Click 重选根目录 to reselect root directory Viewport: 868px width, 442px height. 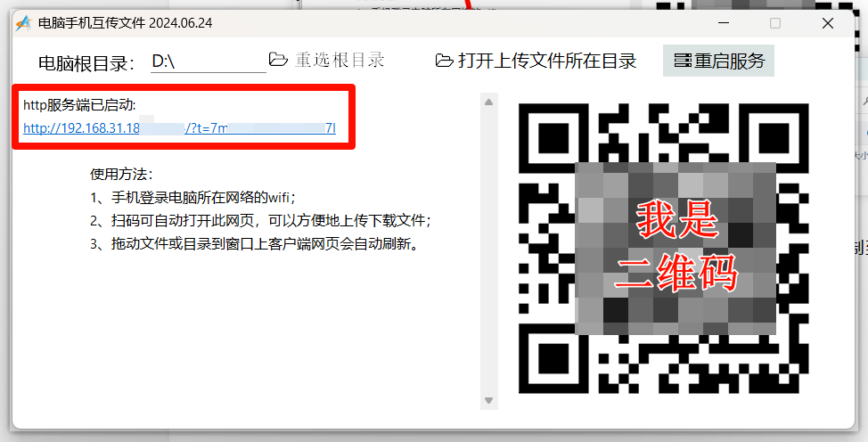(x=326, y=60)
